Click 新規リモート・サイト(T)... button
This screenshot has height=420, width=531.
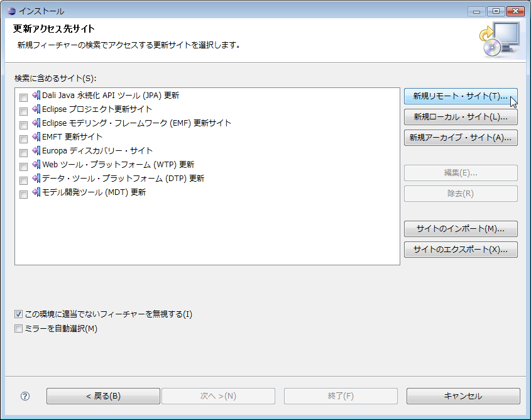pyautogui.click(x=461, y=96)
